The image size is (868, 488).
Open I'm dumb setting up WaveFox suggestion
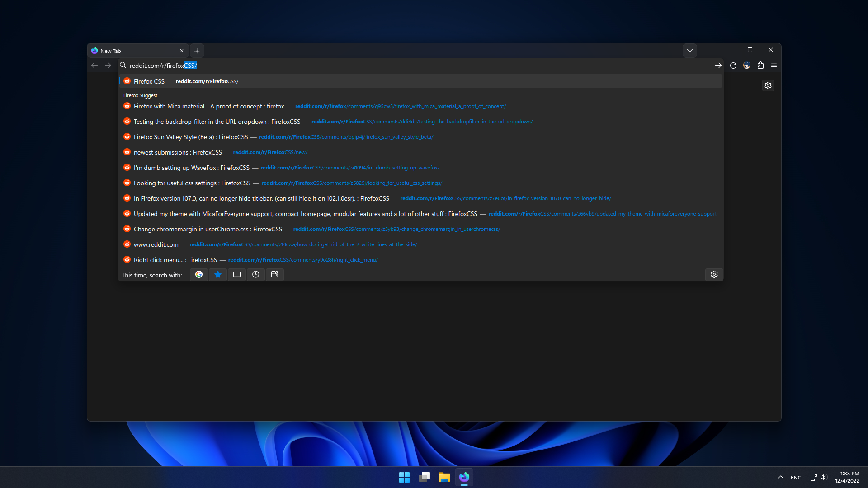coord(420,168)
